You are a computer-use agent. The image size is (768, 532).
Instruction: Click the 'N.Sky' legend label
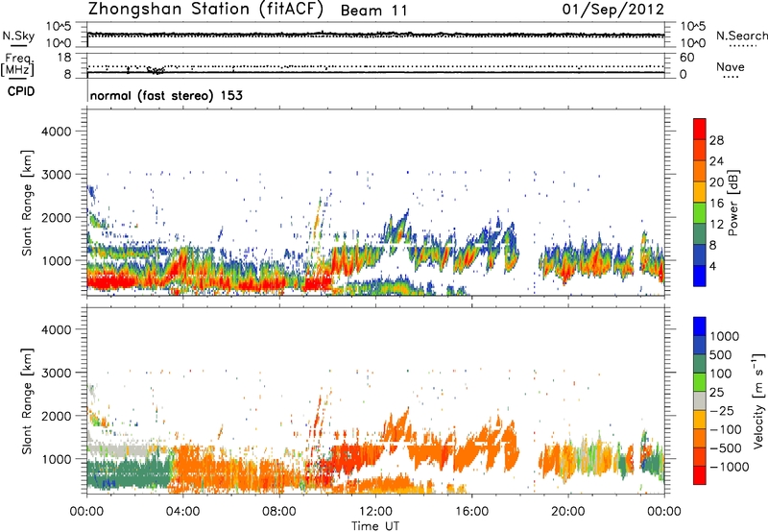(18, 36)
